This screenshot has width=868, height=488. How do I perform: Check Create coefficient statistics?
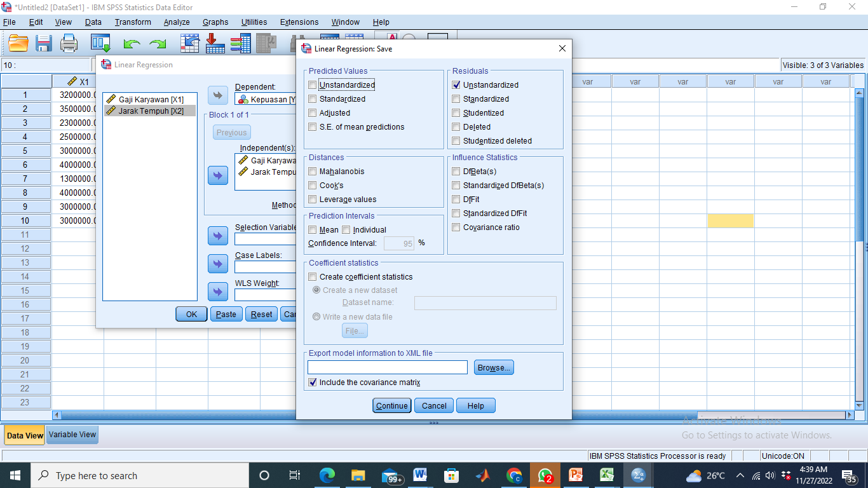point(313,277)
